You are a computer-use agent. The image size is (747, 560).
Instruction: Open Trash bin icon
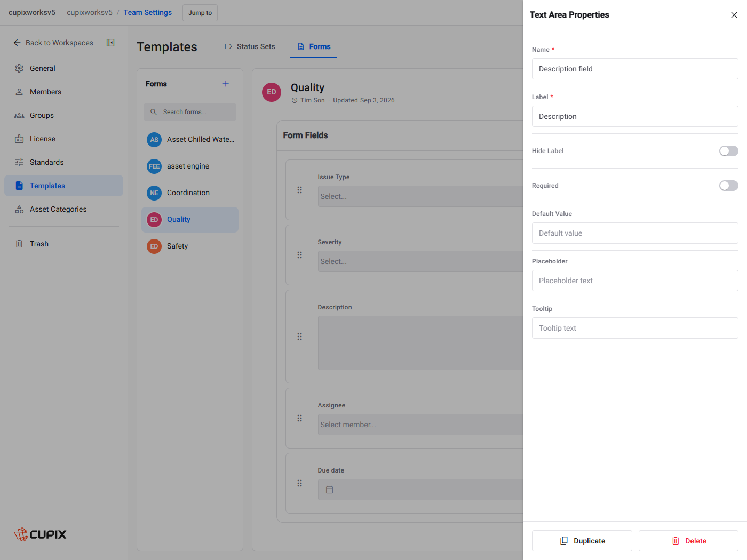point(19,244)
